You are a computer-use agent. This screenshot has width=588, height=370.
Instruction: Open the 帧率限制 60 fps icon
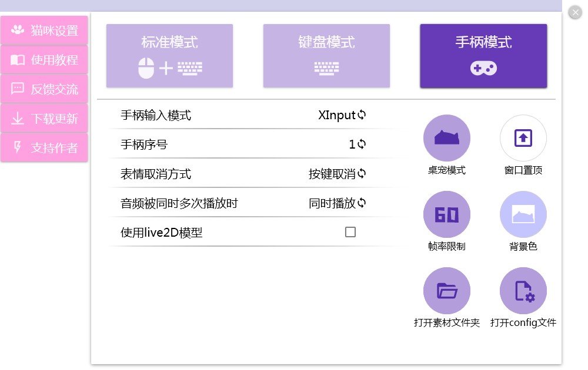point(447,214)
